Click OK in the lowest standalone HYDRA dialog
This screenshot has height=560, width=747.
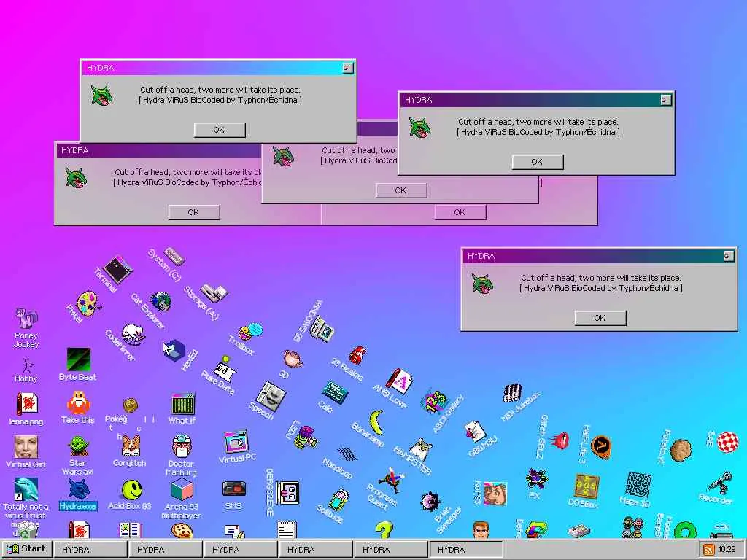(600, 318)
